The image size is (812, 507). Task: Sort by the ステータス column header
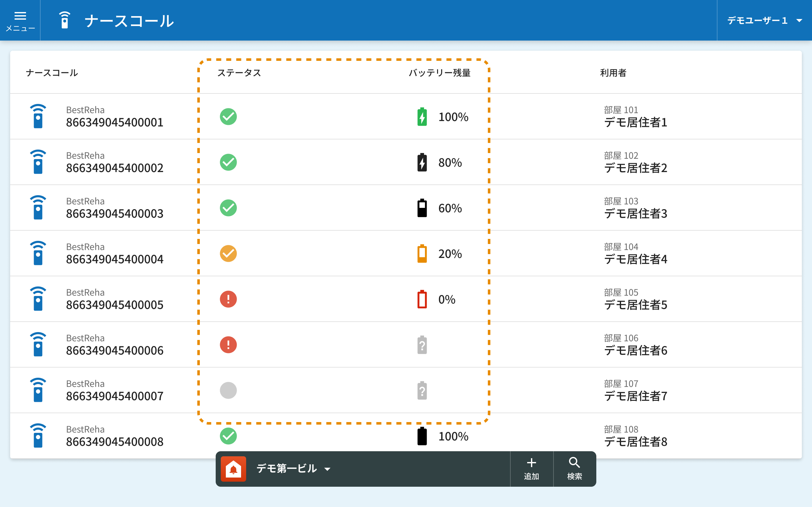click(x=239, y=73)
